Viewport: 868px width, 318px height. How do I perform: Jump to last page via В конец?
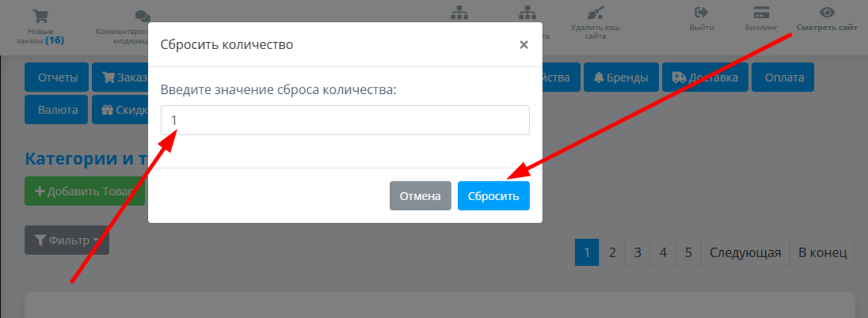822,253
